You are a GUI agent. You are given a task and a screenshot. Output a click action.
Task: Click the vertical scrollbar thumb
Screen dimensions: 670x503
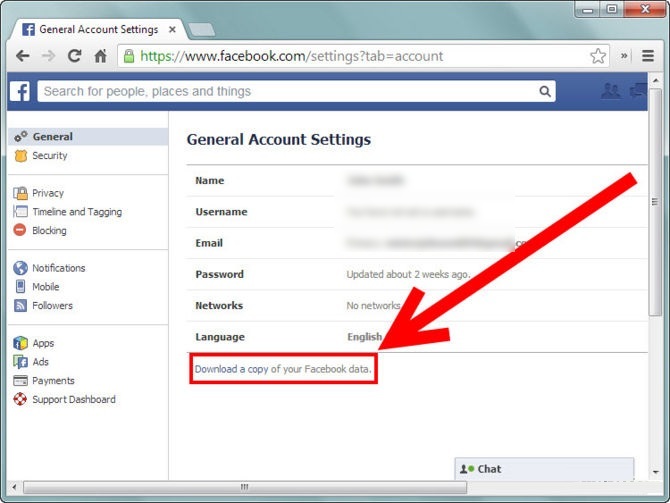pos(655,202)
